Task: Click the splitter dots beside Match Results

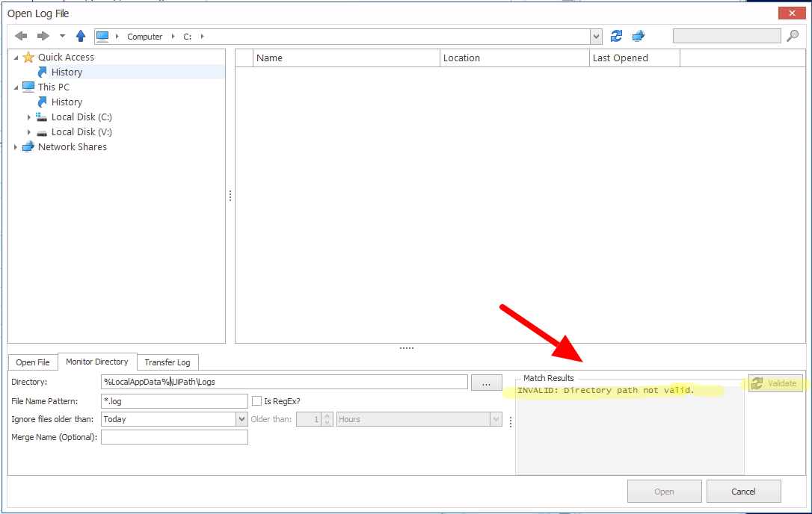Action: click(x=511, y=422)
